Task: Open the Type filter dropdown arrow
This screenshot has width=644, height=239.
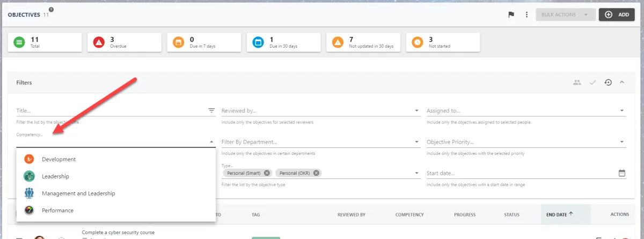Action: click(x=416, y=173)
